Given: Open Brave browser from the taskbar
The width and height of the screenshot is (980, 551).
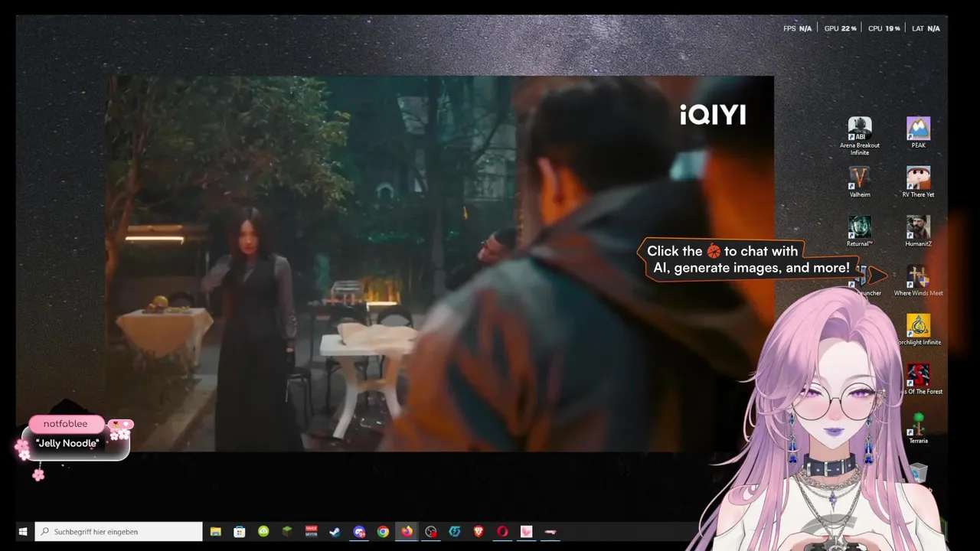Looking at the screenshot, I should pyautogui.click(x=479, y=531).
